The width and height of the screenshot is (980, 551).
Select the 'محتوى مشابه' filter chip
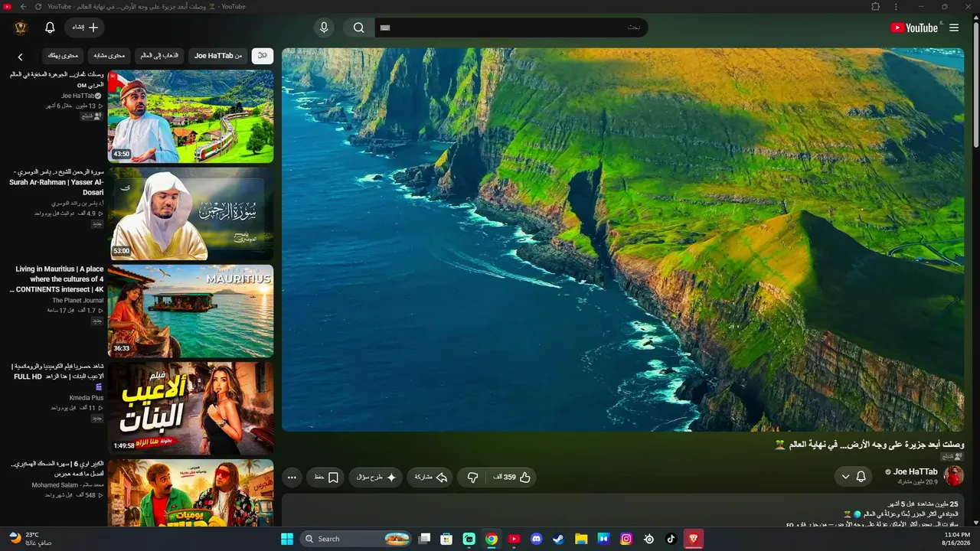coord(109,56)
